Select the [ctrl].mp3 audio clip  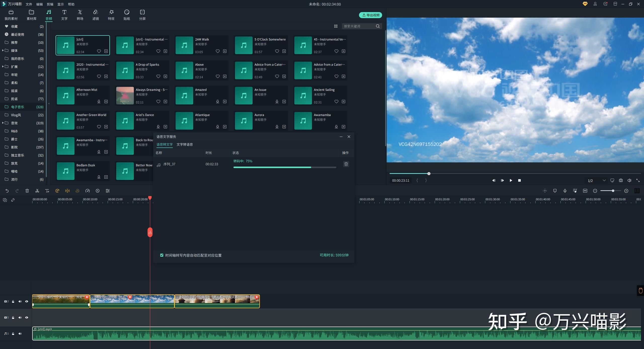337,334
